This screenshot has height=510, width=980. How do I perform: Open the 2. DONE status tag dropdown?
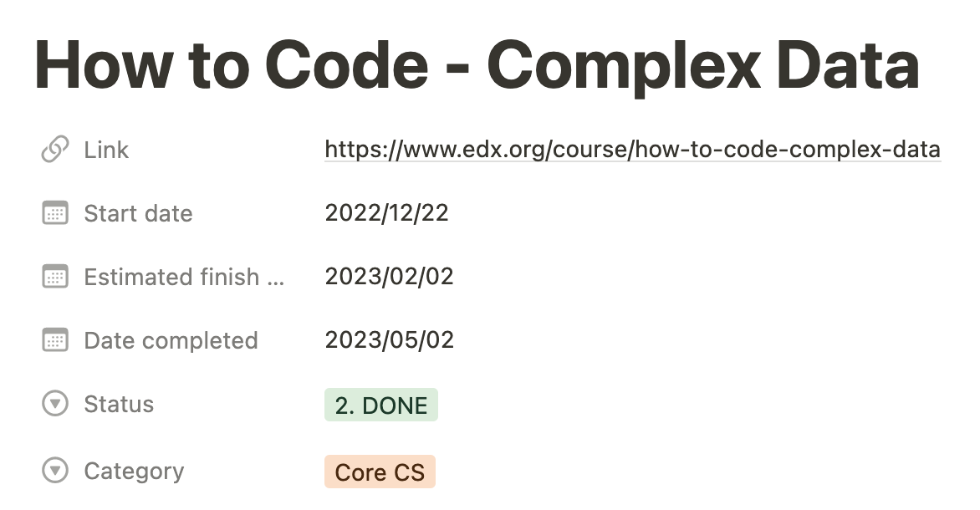point(381,405)
